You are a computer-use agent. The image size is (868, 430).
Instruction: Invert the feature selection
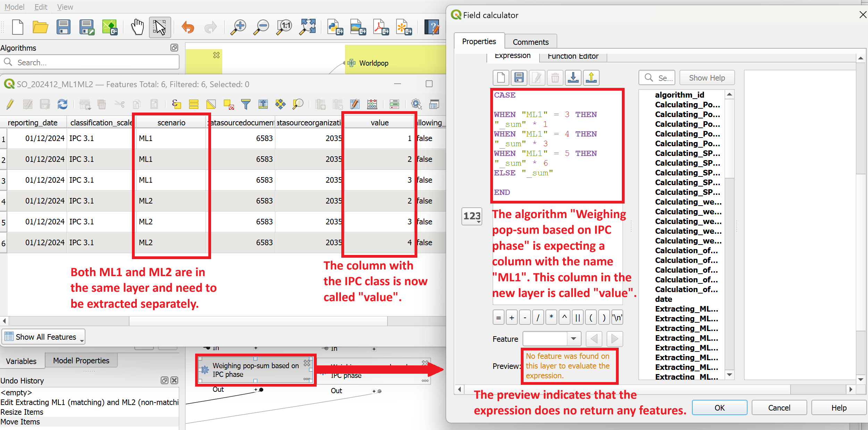click(211, 104)
